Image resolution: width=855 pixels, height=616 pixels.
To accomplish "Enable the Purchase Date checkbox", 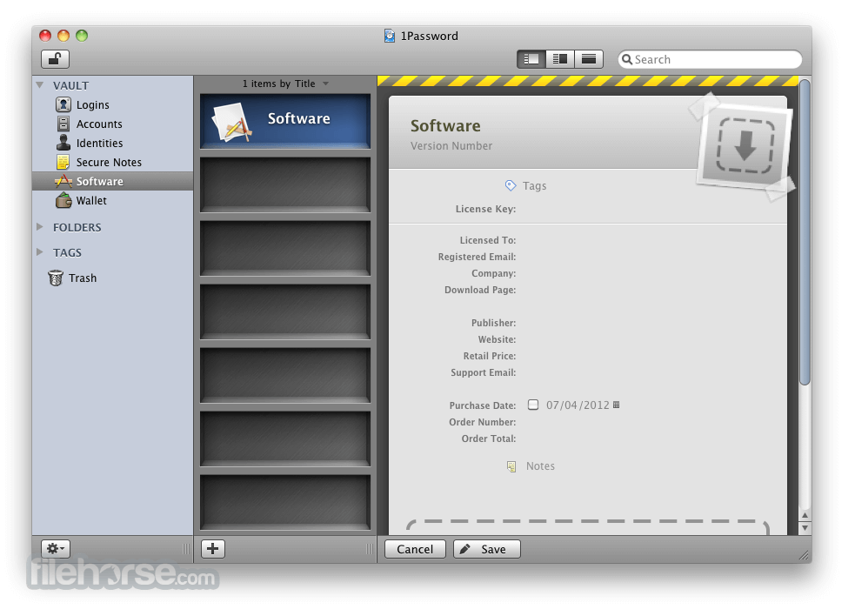I will [533, 405].
